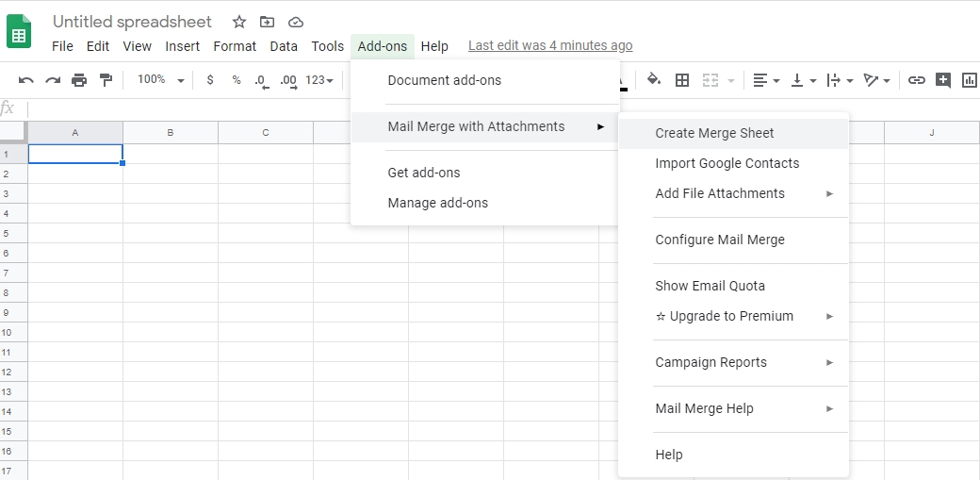Click the formula bar input
Image resolution: width=980 pixels, height=480 pixels.
504,108
